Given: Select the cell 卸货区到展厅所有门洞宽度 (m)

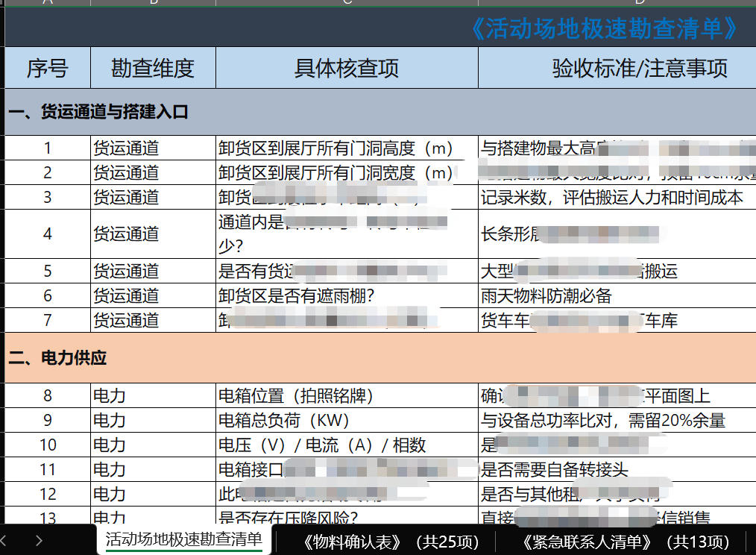Looking at the screenshot, I should tap(347, 172).
